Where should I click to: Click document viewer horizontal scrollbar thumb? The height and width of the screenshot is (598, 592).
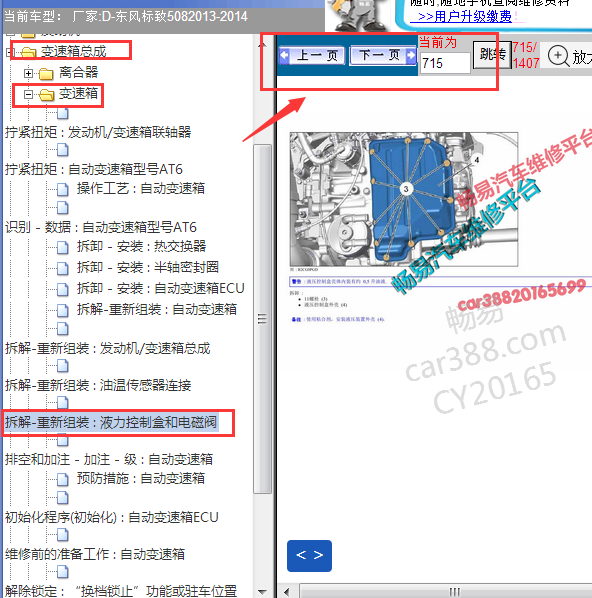[446, 592]
